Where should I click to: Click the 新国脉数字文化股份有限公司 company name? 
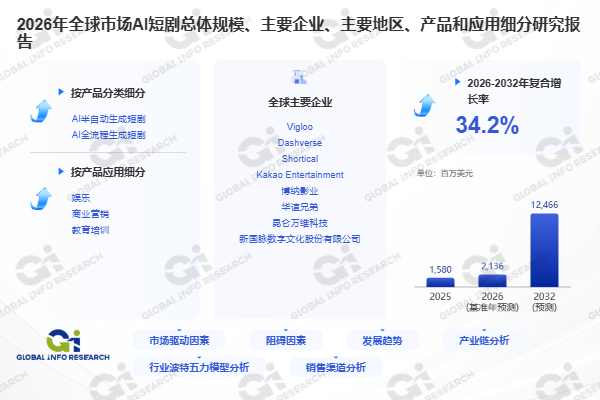coord(300,239)
